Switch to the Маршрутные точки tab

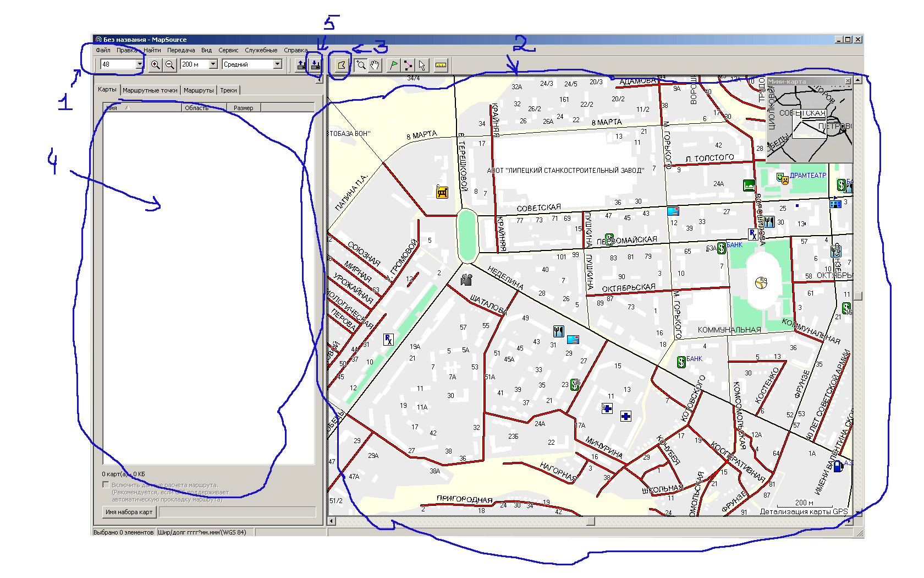[x=150, y=90]
